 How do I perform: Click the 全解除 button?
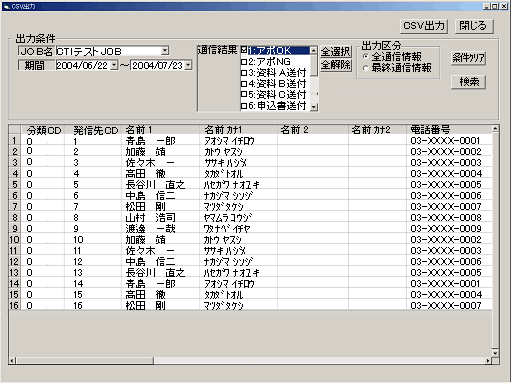click(x=336, y=64)
